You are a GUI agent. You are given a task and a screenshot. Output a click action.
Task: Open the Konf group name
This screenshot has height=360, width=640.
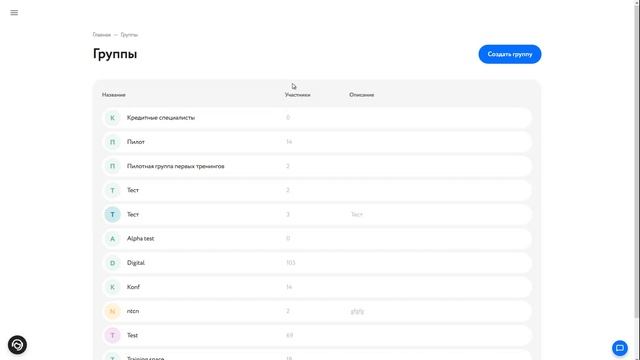pos(133,287)
